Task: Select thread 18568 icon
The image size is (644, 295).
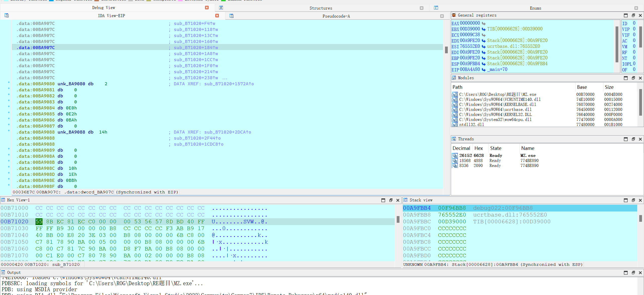Action: (x=455, y=161)
